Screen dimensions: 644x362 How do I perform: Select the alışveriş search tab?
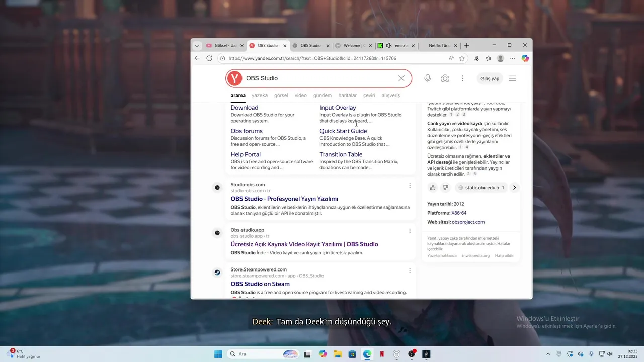click(391, 95)
